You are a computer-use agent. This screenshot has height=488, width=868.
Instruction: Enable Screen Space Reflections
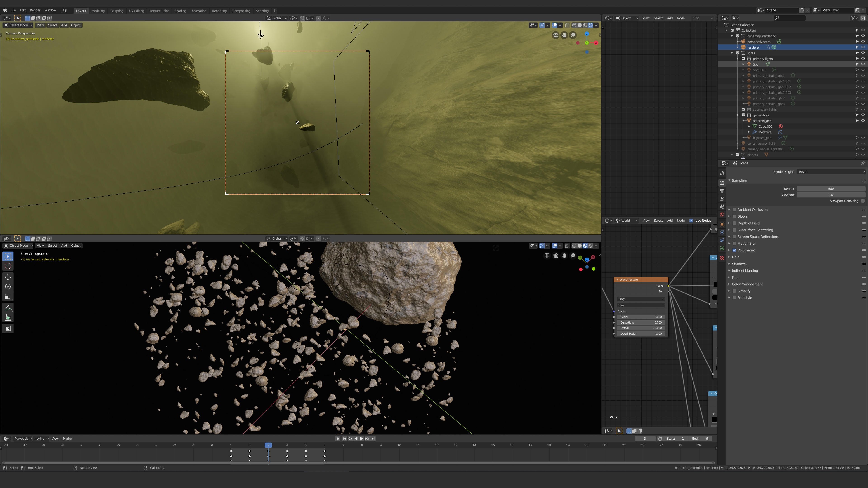[734, 237]
